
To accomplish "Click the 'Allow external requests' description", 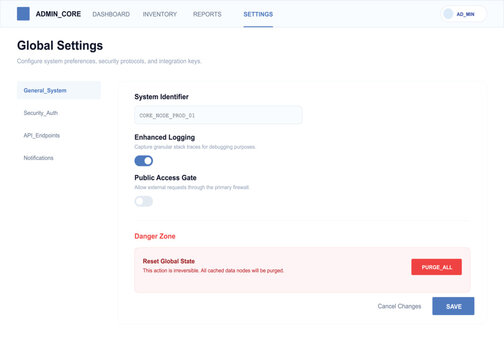I will (192, 187).
